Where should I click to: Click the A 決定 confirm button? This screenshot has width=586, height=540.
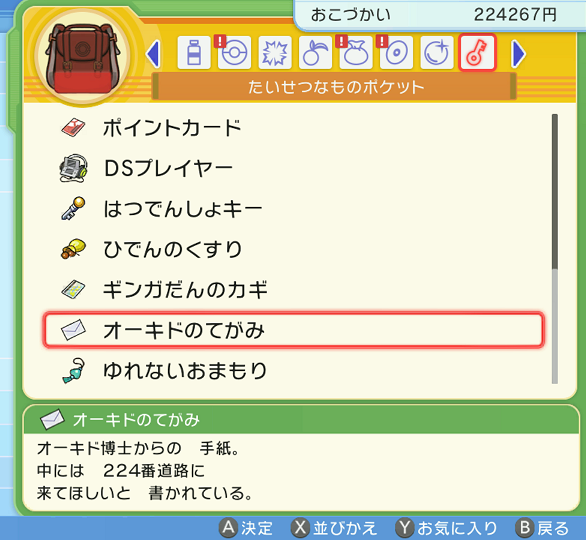click(246, 528)
